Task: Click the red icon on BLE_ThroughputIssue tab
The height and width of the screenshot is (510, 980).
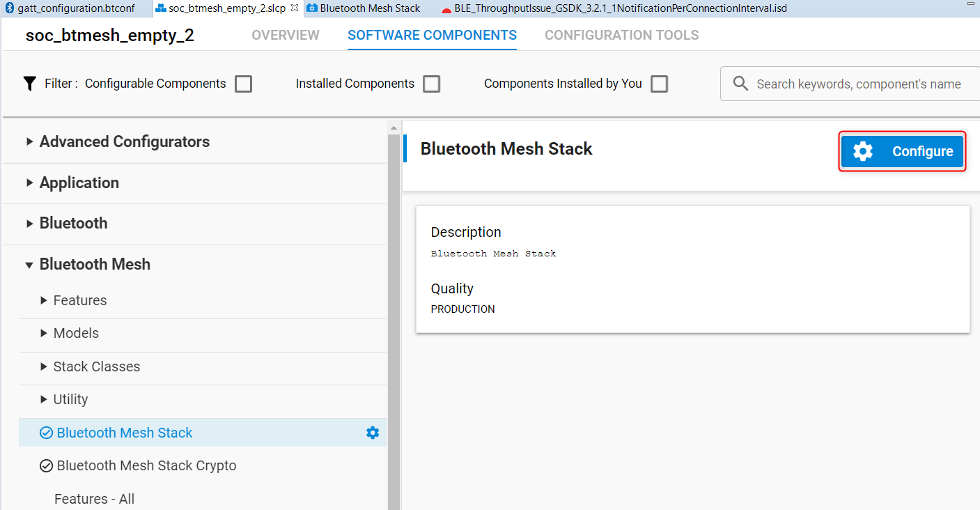Action: 446,10
